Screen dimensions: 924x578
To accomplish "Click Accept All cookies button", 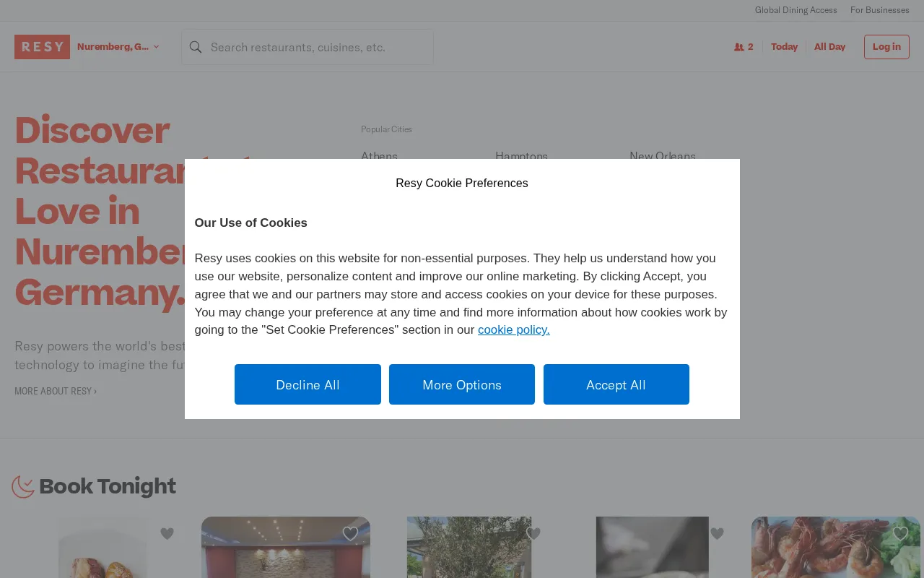I will pyautogui.click(x=616, y=384).
